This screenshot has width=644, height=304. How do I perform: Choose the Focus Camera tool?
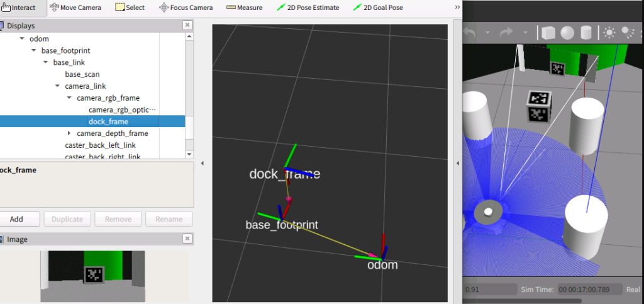point(186,8)
